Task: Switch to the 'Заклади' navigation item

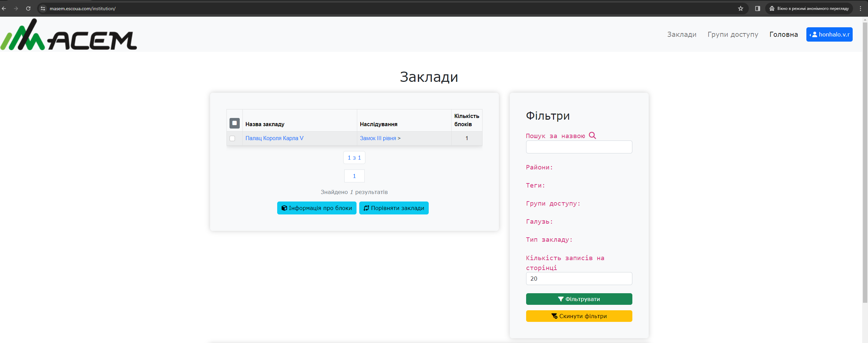Action: point(681,34)
